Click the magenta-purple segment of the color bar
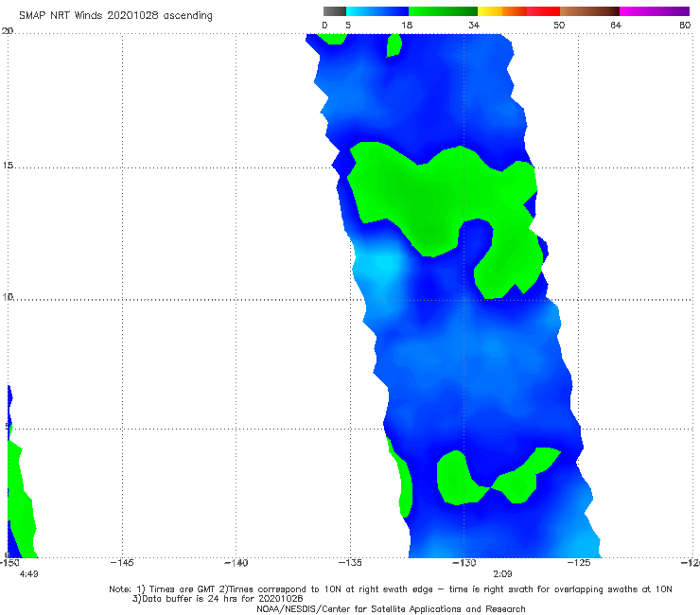The width and height of the screenshot is (700, 615). coord(655,11)
